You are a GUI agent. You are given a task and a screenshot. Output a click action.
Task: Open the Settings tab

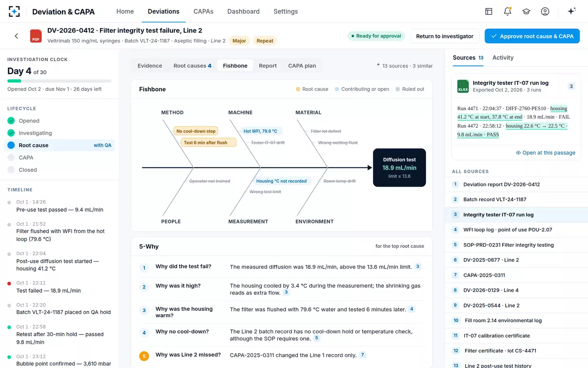click(x=286, y=11)
